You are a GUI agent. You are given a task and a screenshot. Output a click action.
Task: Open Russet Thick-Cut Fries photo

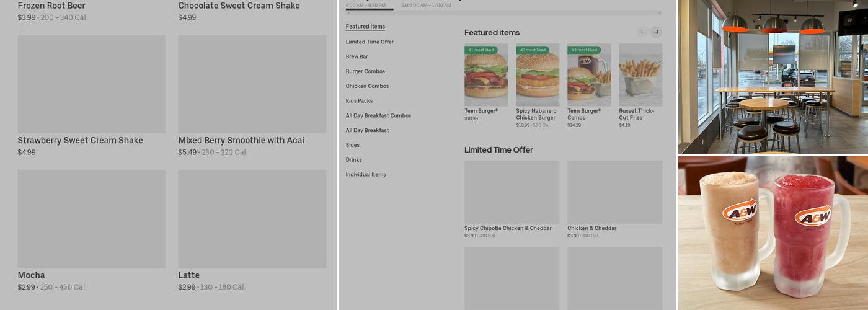[640, 74]
